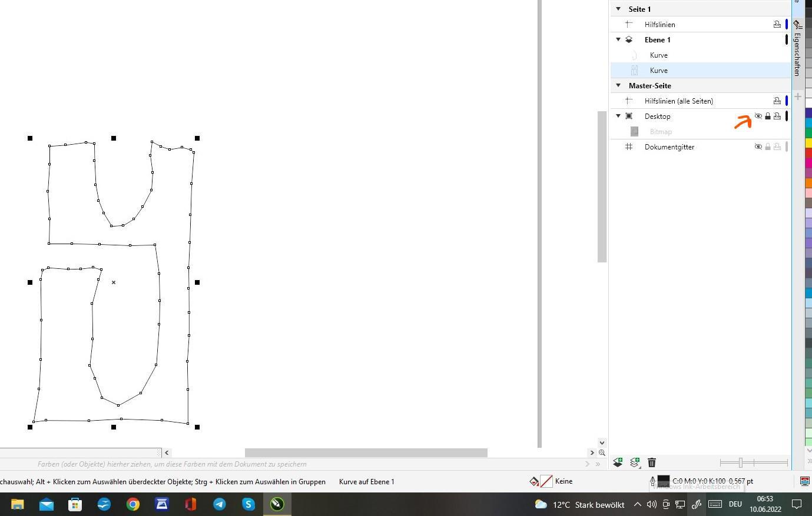The width and height of the screenshot is (812, 516).
Task: Open Windows Ink workspace in the system tray
Action: [x=697, y=504]
